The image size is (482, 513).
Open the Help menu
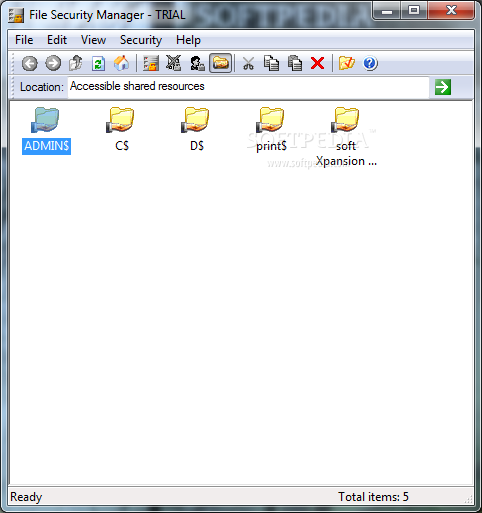tap(188, 40)
